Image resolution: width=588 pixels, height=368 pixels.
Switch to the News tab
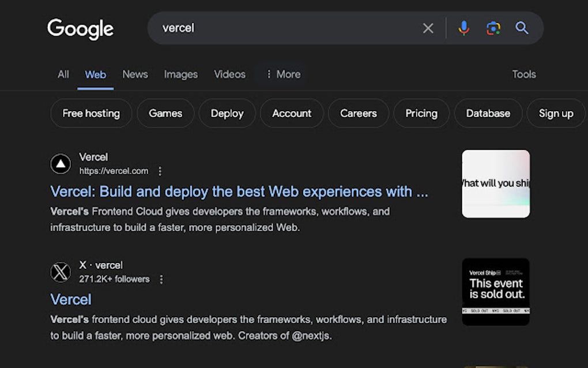pos(135,74)
